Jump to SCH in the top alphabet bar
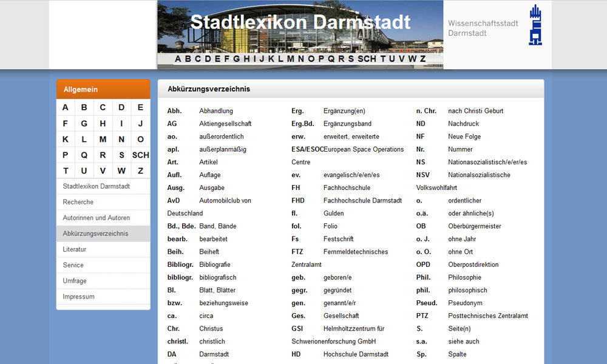The image size is (607, 364). [x=367, y=59]
